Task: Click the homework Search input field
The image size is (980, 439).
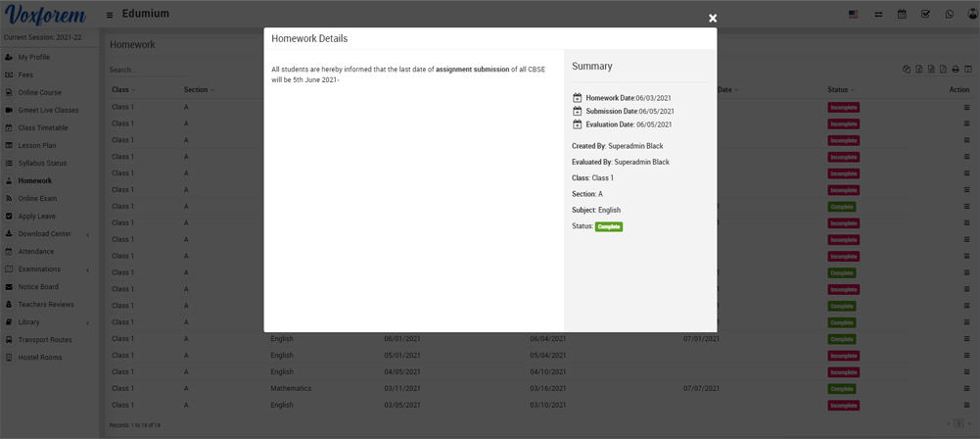Action: [x=147, y=70]
